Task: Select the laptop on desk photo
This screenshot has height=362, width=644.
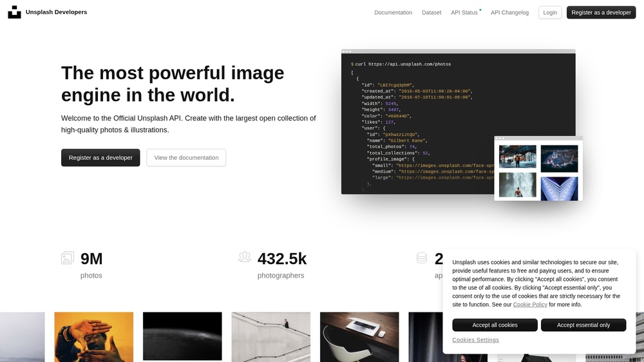Action: pyautogui.click(x=359, y=337)
